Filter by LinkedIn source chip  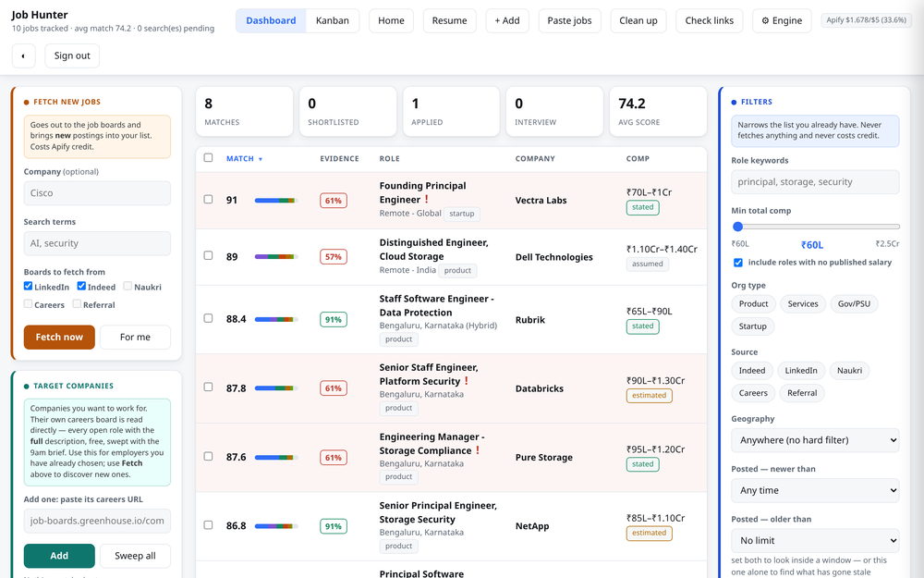(x=801, y=371)
